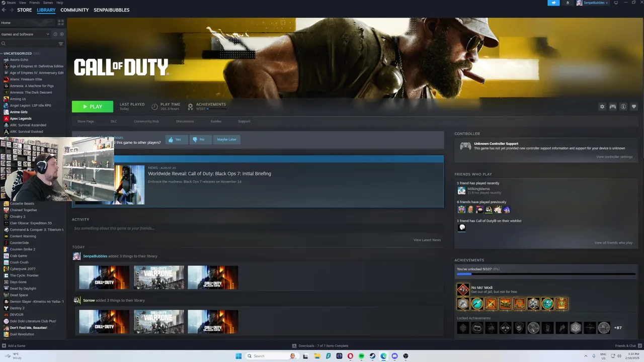Open the No Mo' Modi achievement
Viewport: 644px width, 362px height.
coord(463,290)
